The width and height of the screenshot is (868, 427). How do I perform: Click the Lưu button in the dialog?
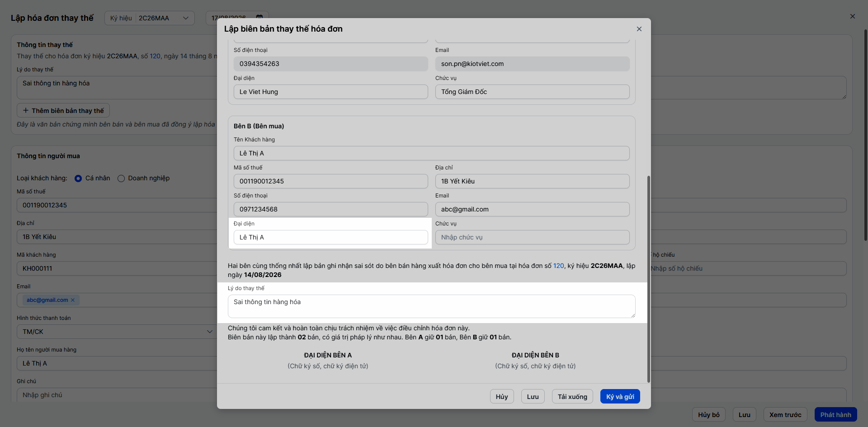[x=533, y=397]
